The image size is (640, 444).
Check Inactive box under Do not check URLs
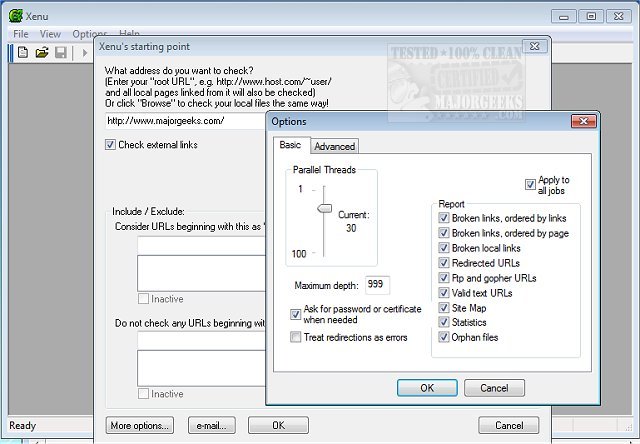(x=143, y=394)
